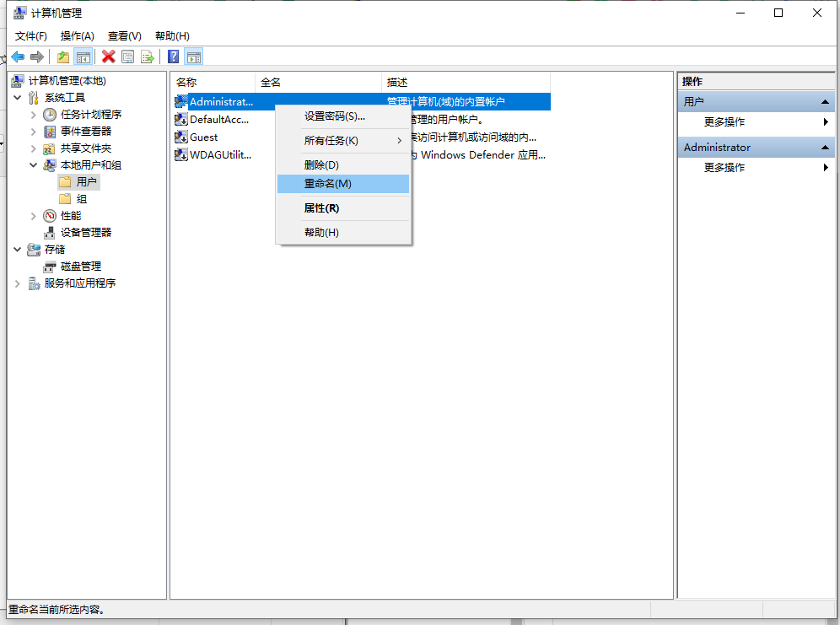Collapse the 系统工具 tree node
The height and width of the screenshot is (625, 840).
point(18,98)
